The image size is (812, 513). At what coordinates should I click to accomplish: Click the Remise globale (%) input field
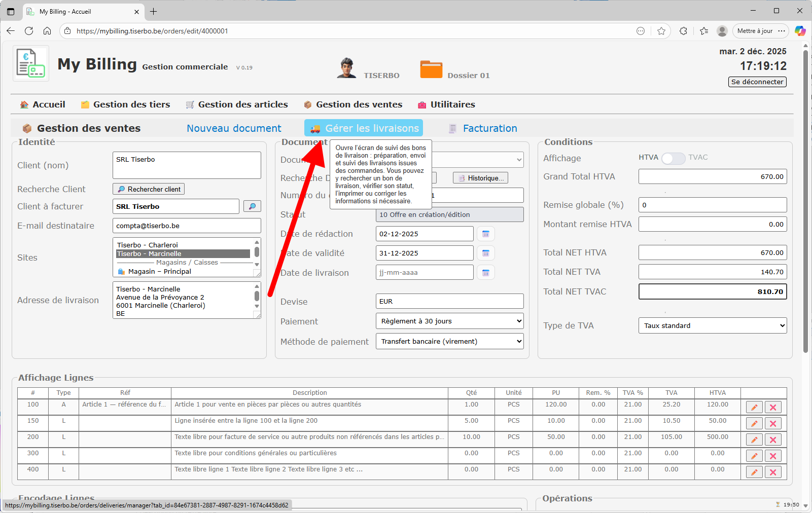coord(712,205)
